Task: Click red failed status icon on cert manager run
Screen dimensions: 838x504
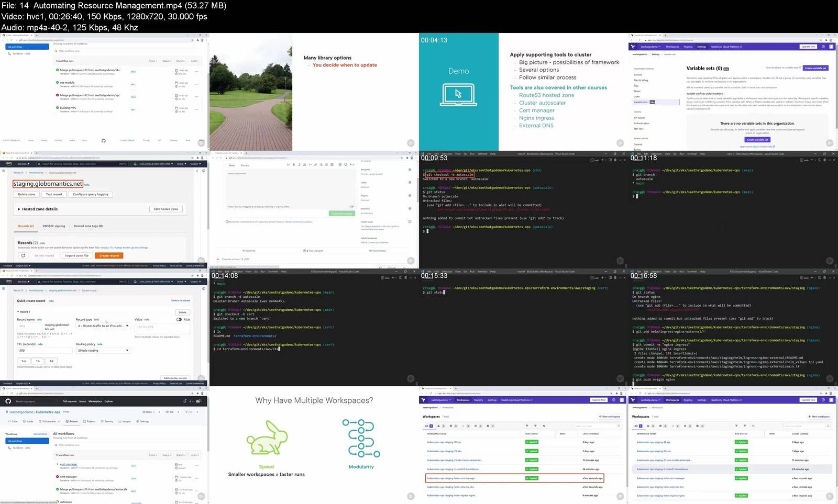Action: 58,477
